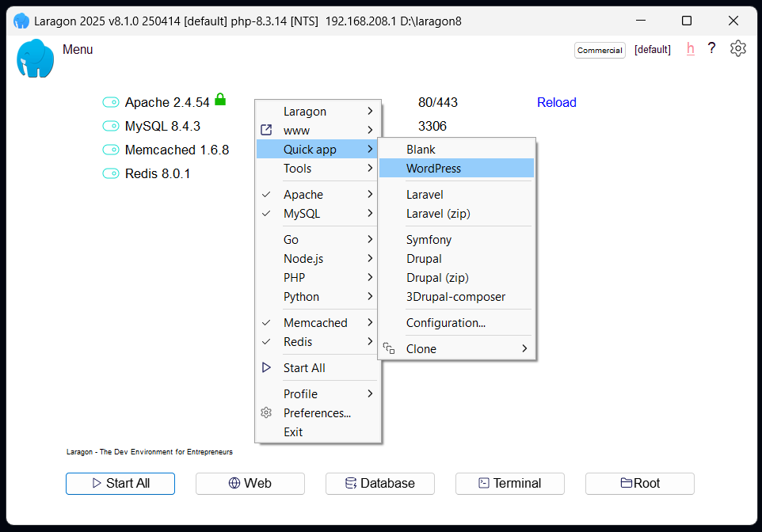Click the green SSL padlock icon
The image size is (762, 532).
[220, 100]
